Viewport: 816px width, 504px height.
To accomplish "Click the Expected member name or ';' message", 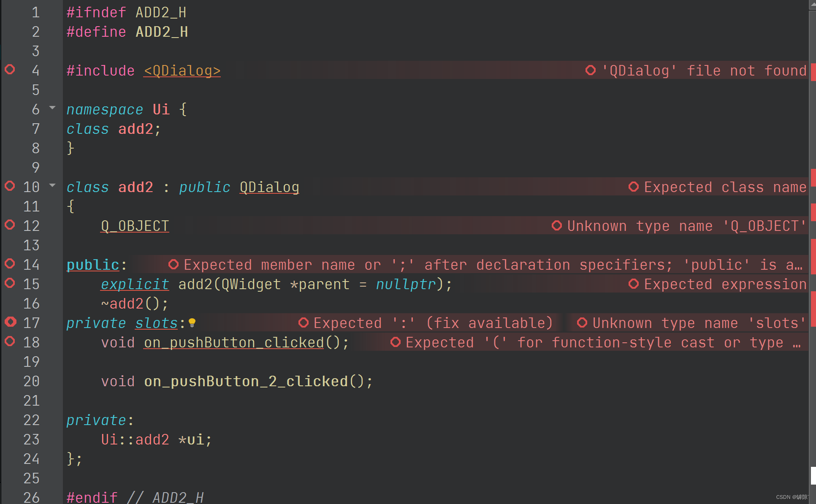I will 493,265.
